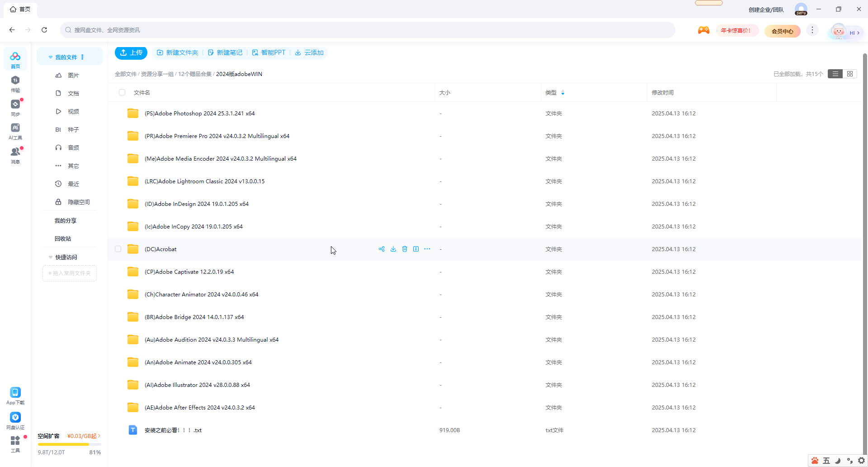
Task: Open the 网盘认证 sidebar icon
Action: (15, 421)
